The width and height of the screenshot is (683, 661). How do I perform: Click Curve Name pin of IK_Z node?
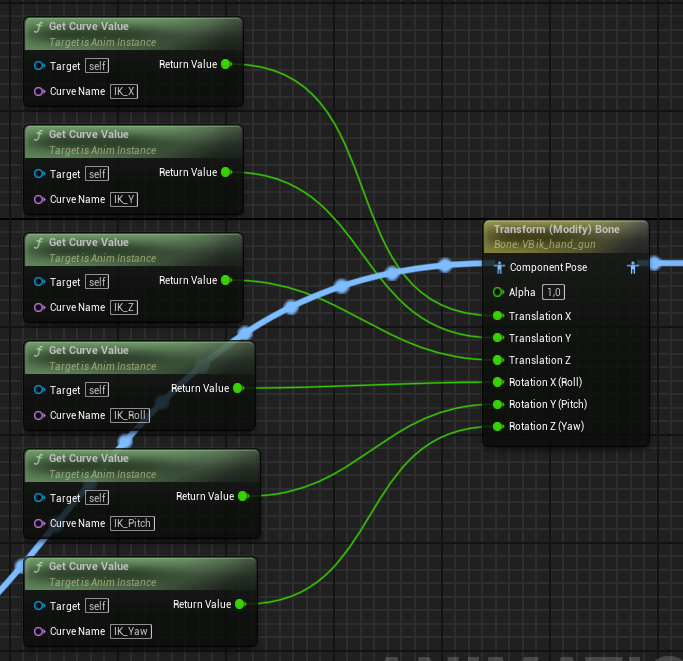(x=39, y=308)
